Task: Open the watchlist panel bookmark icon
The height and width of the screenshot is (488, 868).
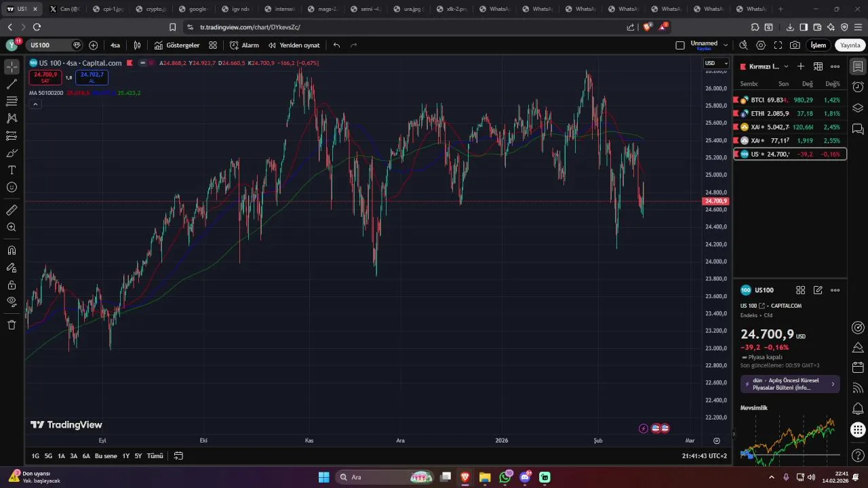Action: 858,66
